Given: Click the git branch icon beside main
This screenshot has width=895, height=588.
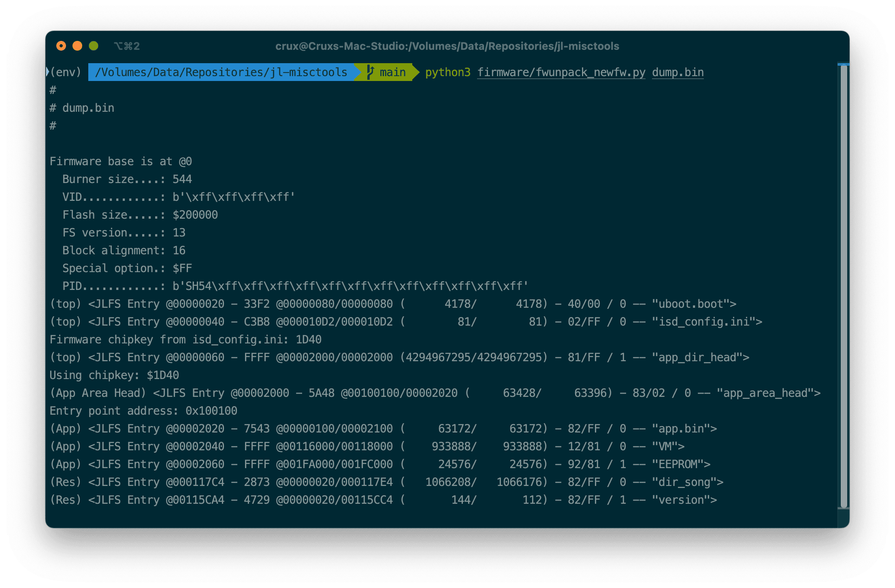Looking at the screenshot, I should click(x=370, y=72).
